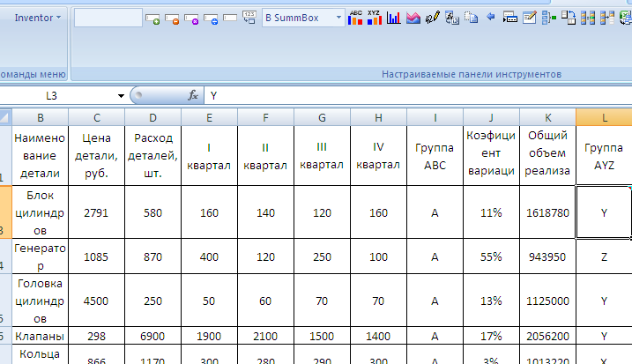Viewport: 632px width, 364px height.
Task: Expand the B SummBox combo box
Action: 338,18
